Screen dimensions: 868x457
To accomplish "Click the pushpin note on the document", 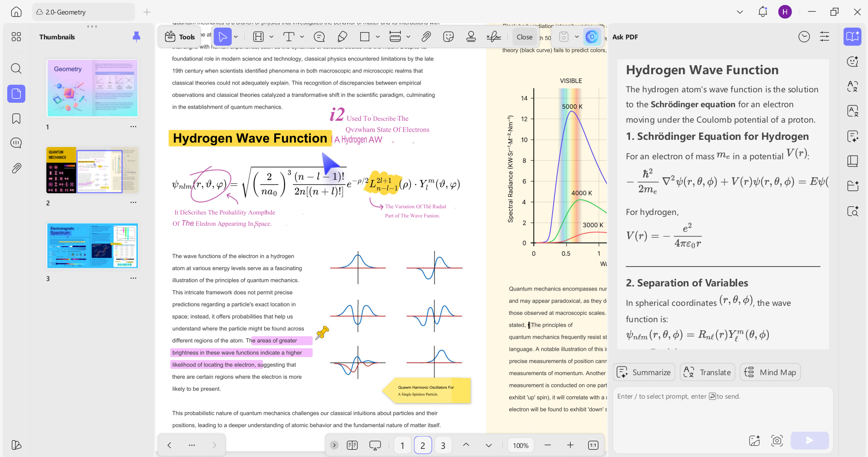I will pos(322,333).
